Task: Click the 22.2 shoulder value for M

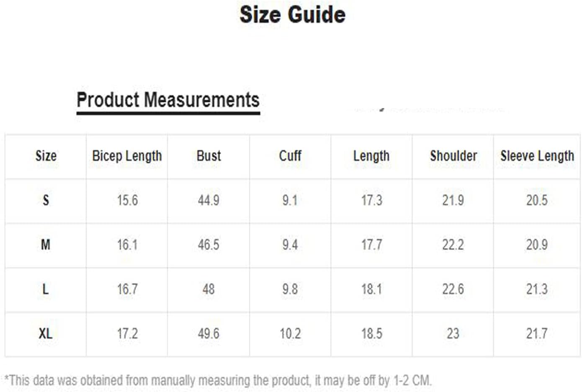Action: [x=453, y=245]
